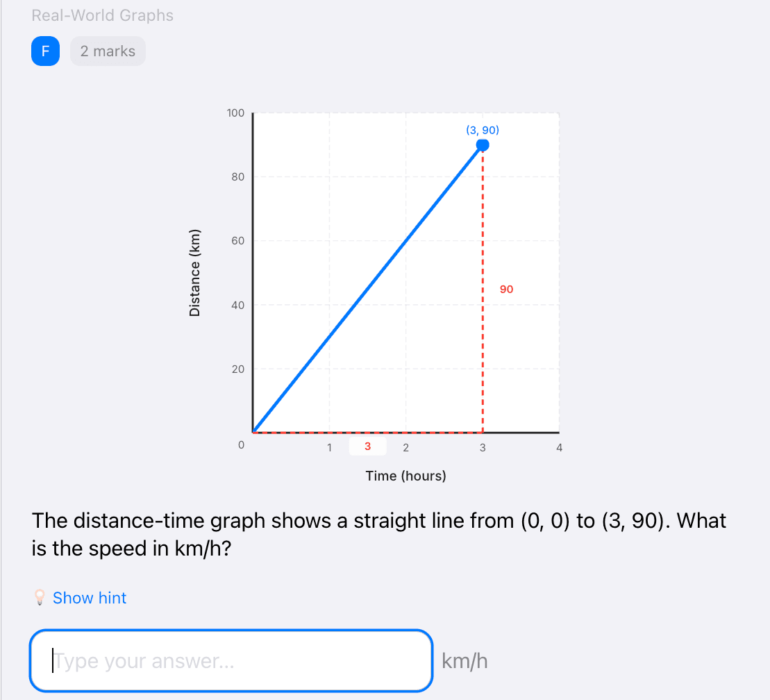Click the lightbulb icon beside Show hint
Image resolution: width=770 pixels, height=700 pixels.
[40, 597]
